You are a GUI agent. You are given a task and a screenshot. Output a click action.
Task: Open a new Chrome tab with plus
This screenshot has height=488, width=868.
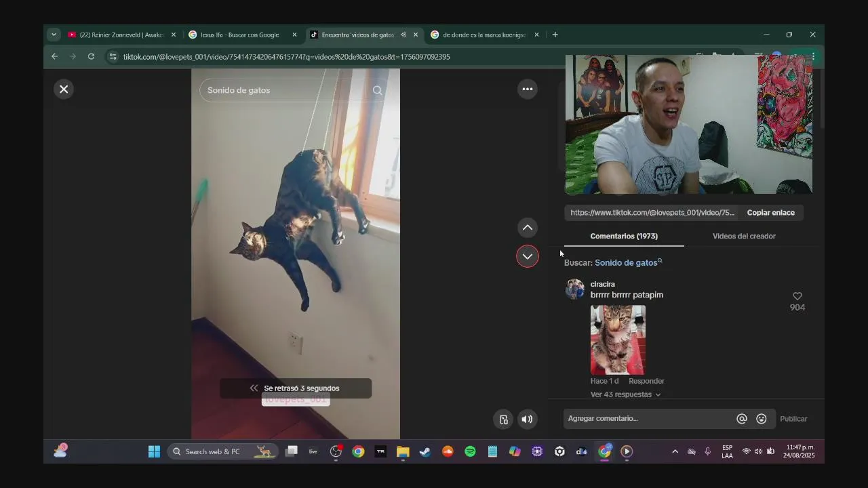[555, 35]
